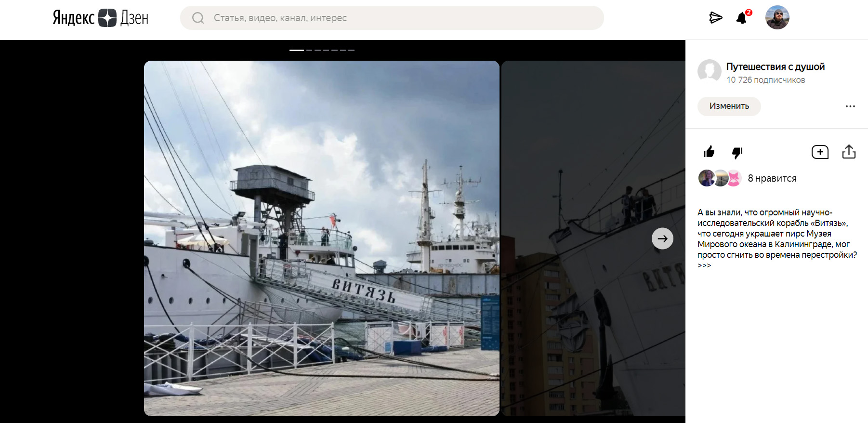Expand post text via '>>>'
This screenshot has width=868, height=423.
click(704, 265)
